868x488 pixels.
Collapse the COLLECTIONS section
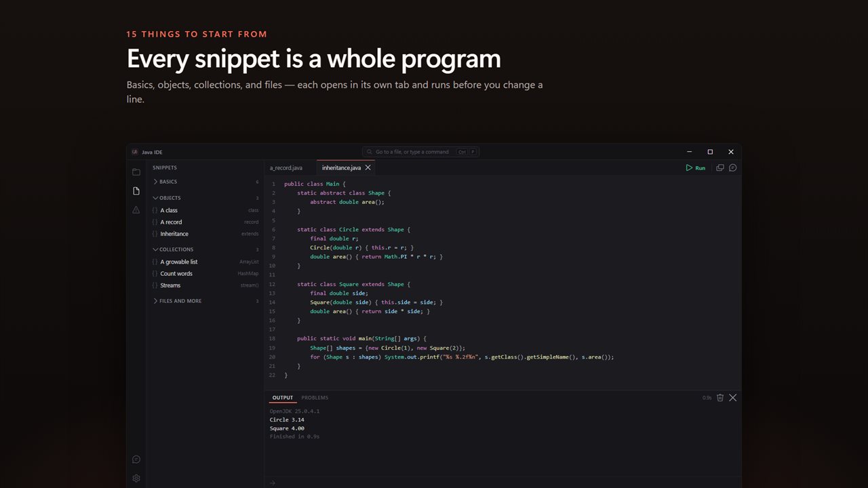(205, 249)
